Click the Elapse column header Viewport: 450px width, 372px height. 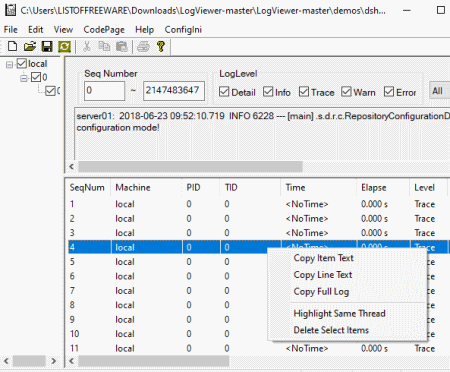point(374,188)
